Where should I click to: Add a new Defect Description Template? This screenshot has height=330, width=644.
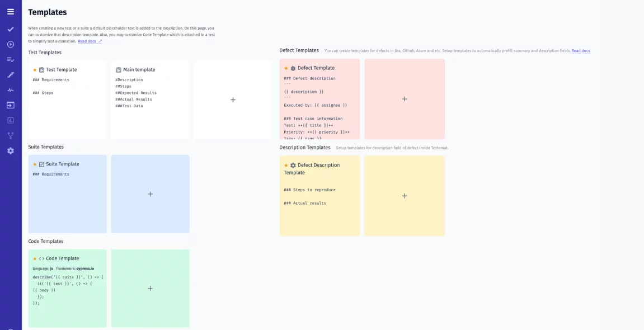pyautogui.click(x=405, y=196)
